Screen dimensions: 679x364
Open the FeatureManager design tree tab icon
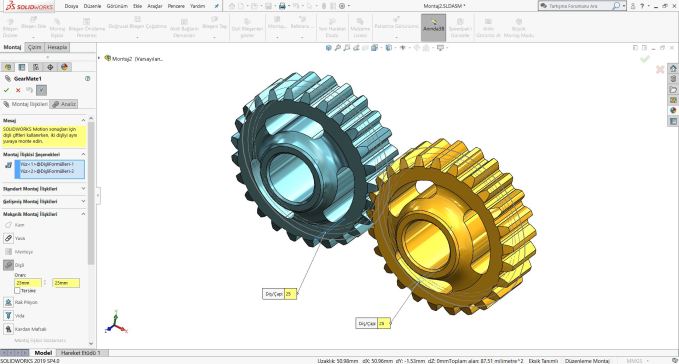(8, 67)
